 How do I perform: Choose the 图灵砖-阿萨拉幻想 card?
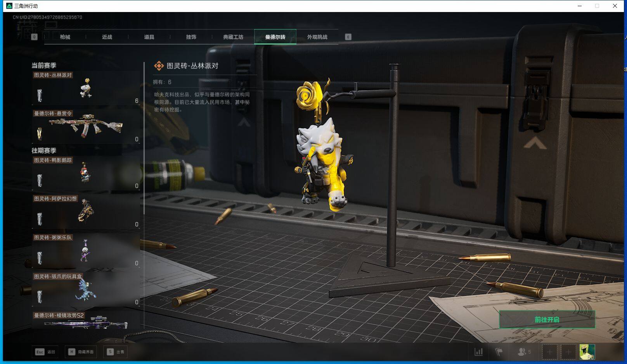[86, 212]
